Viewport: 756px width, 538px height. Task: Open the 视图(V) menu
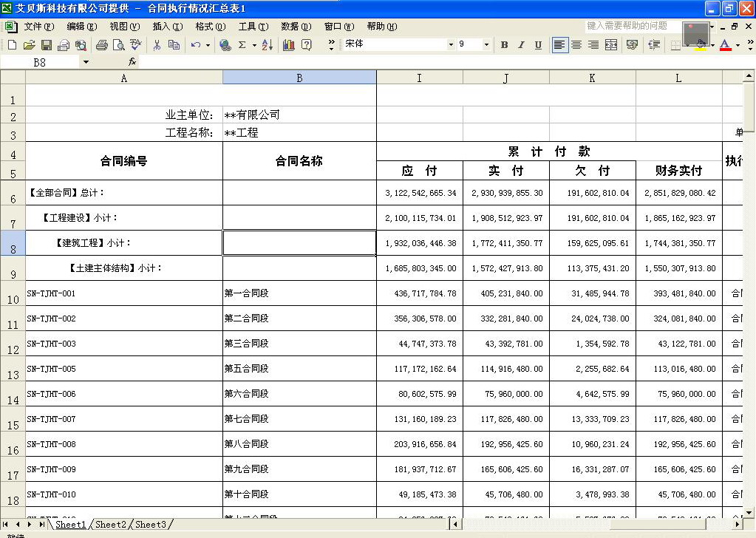(x=125, y=27)
